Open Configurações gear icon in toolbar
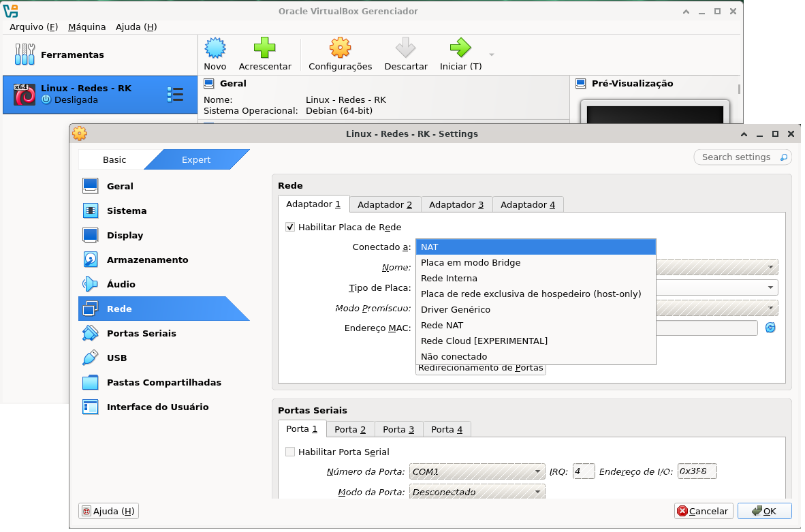The image size is (805, 532). pos(340,48)
